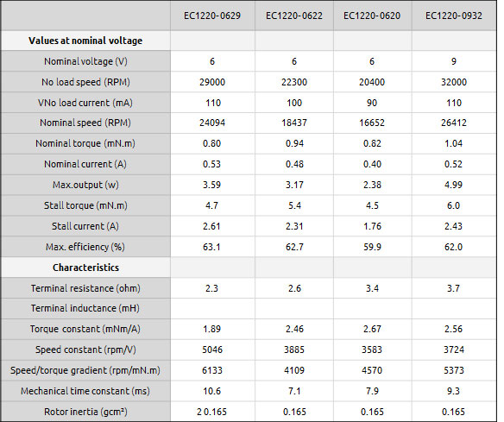Select the Torque constant (mNm/A) label
This screenshot has width=504, height=422.
[x=85, y=329]
